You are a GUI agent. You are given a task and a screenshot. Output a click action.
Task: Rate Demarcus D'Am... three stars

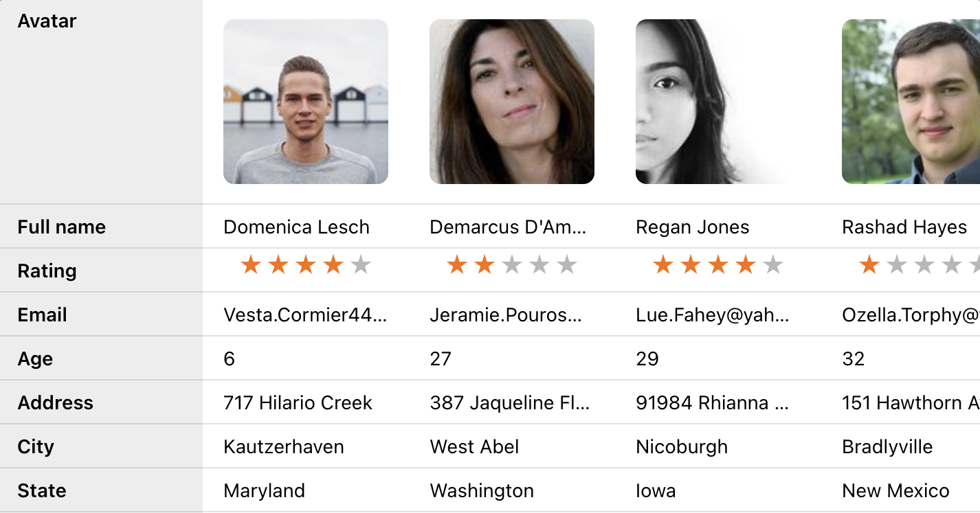(x=512, y=265)
